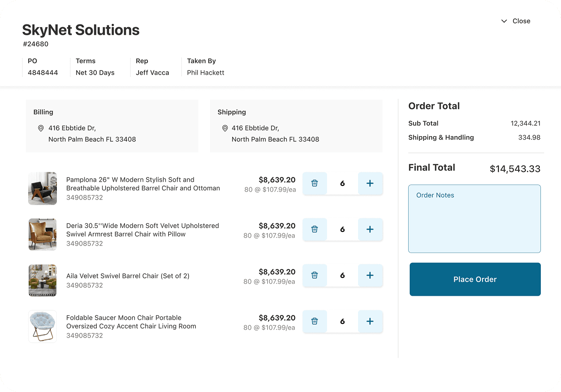Image resolution: width=561 pixels, height=392 pixels.
Task: Click the shipping address location pin icon
Action: (225, 128)
